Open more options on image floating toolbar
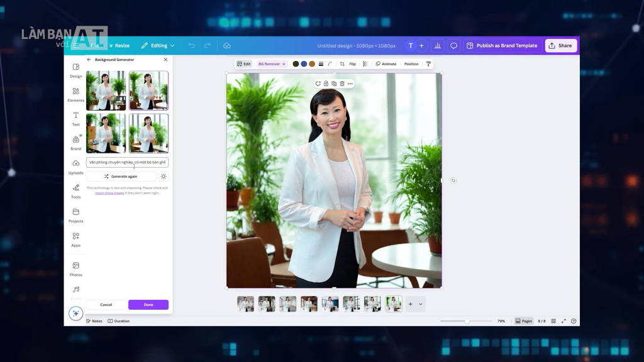This screenshot has height=362, width=644. coord(350,84)
